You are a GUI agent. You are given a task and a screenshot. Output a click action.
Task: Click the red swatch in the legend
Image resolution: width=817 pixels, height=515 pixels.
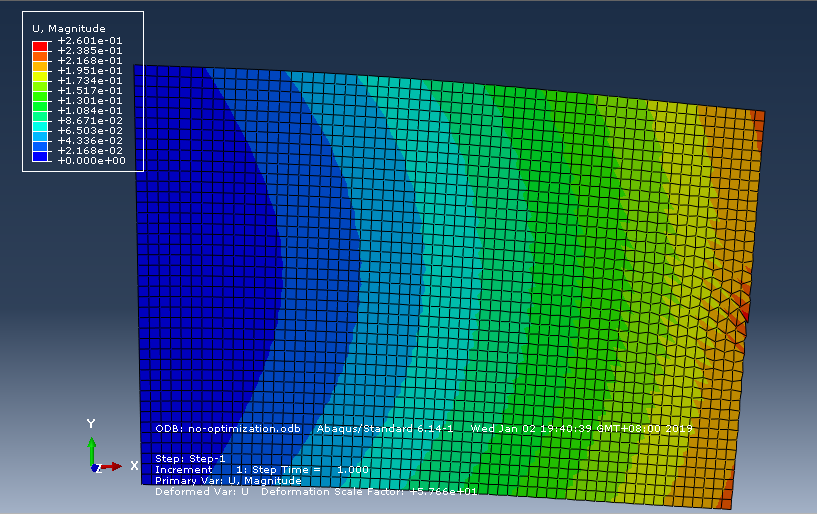click(40, 46)
